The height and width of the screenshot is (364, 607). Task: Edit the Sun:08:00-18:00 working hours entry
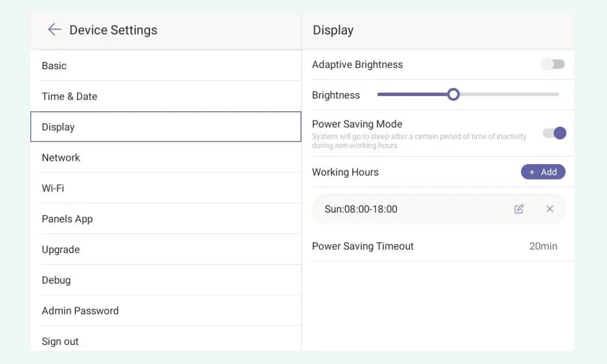point(519,209)
